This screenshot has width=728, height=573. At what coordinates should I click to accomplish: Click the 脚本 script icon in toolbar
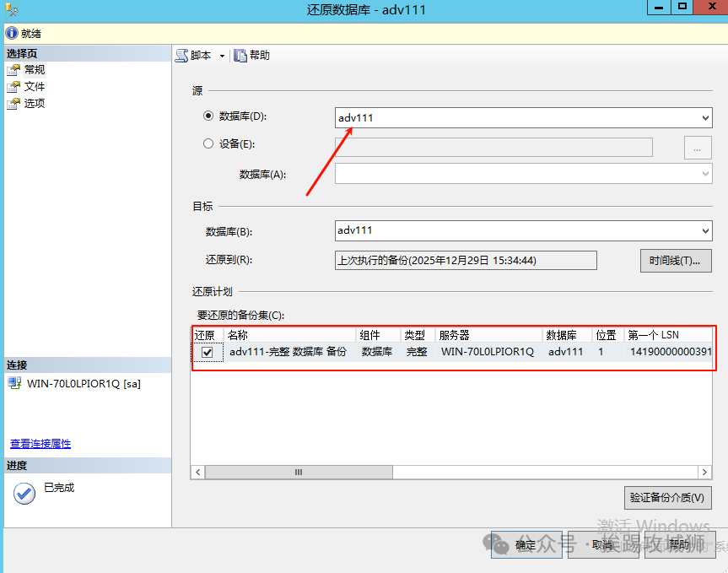(181, 56)
